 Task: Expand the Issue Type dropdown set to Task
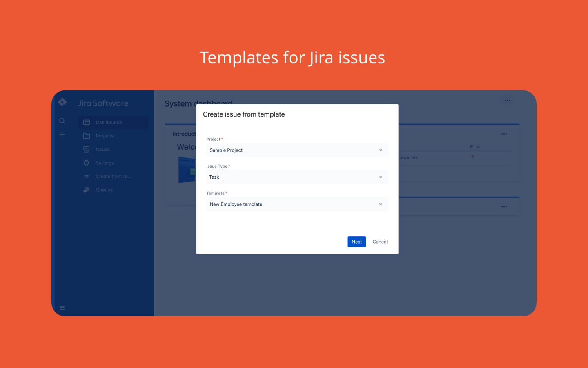297,177
